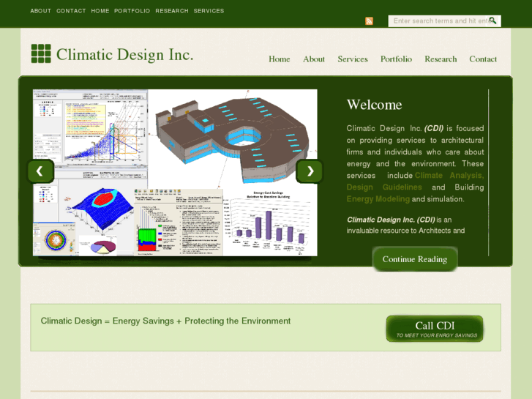The image size is (532, 399).
Task: Select Services in main navigation
Action: click(x=353, y=59)
